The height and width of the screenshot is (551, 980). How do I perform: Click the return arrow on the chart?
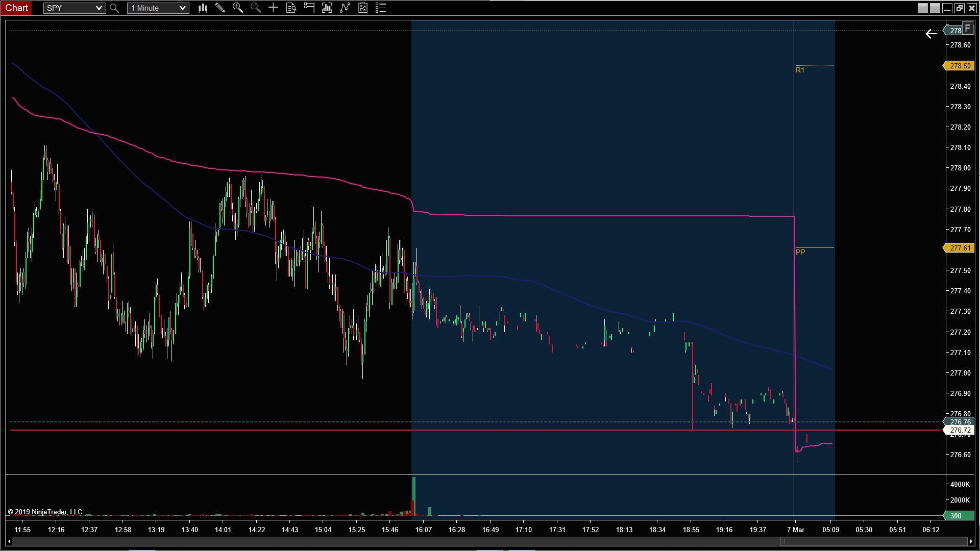point(931,34)
